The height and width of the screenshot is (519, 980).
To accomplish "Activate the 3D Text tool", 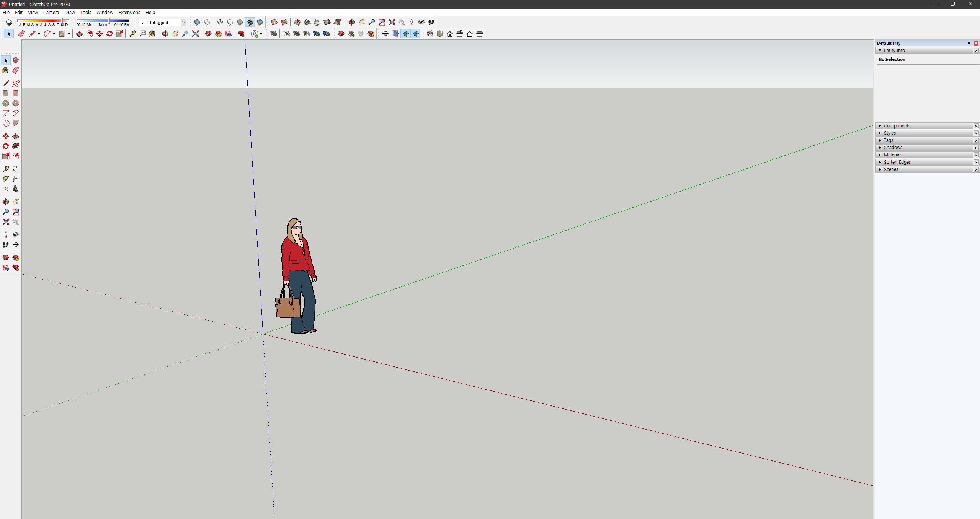I will (x=16, y=189).
